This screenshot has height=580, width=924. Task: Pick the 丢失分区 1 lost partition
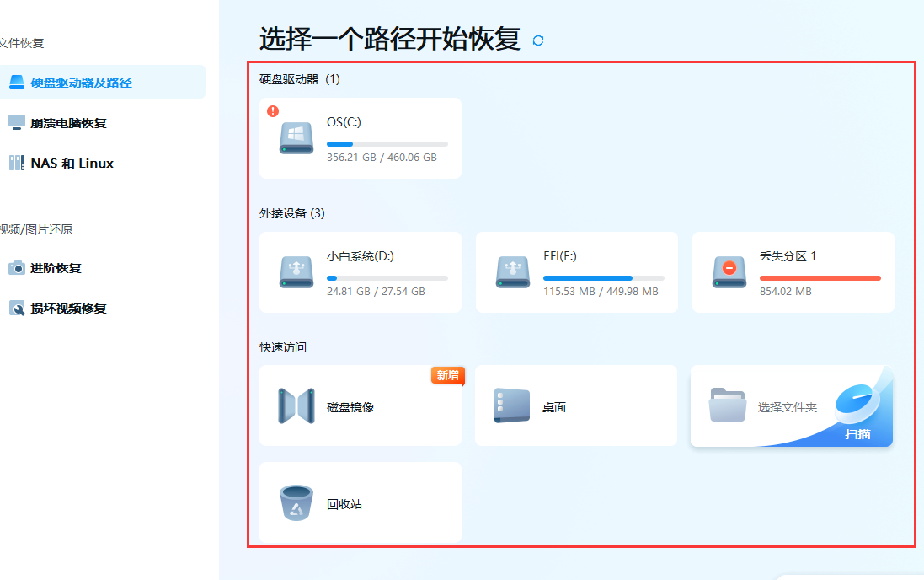tap(792, 271)
